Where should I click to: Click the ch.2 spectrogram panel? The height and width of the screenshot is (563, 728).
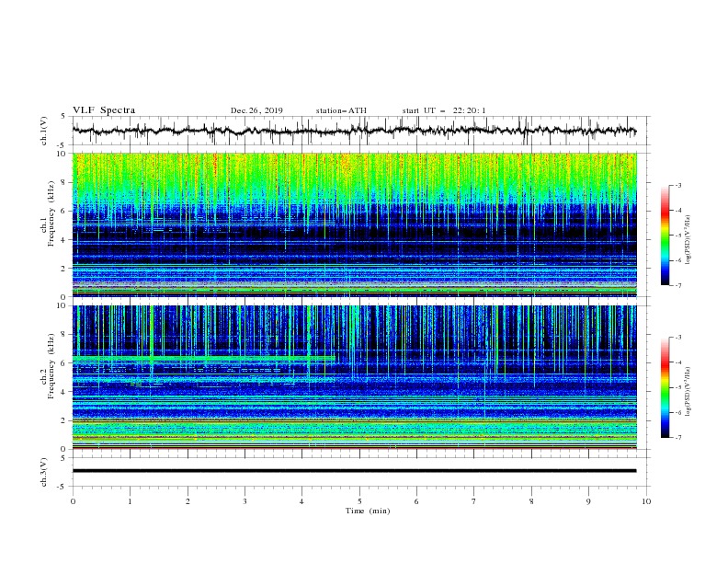point(354,377)
